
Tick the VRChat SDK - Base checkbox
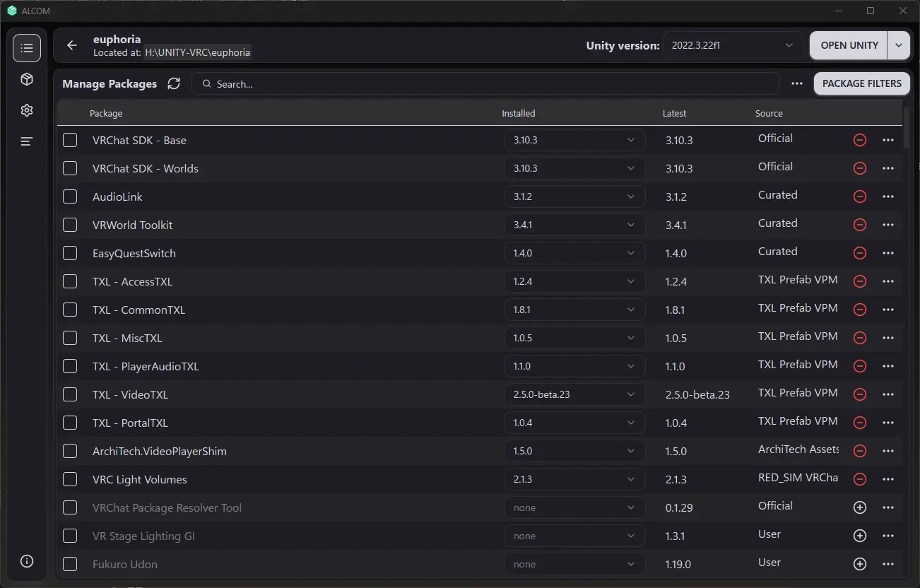click(x=70, y=140)
